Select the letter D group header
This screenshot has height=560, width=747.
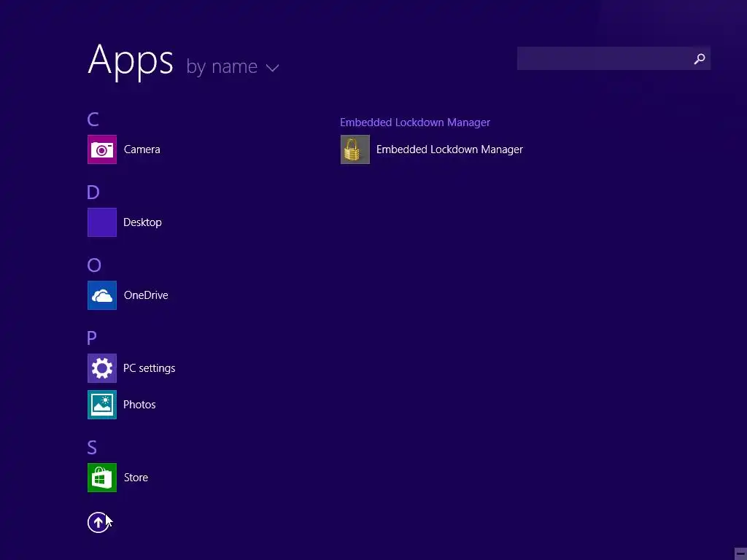click(x=93, y=192)
